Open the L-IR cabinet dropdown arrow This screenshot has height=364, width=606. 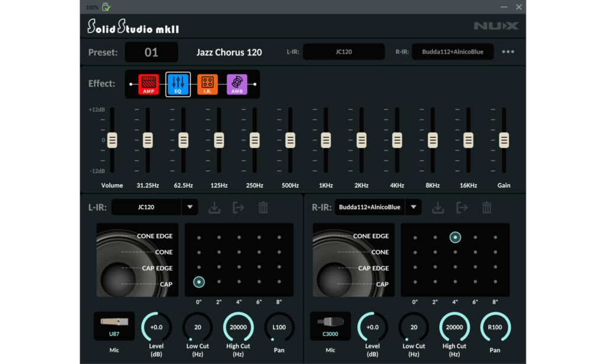click(191, 207)
